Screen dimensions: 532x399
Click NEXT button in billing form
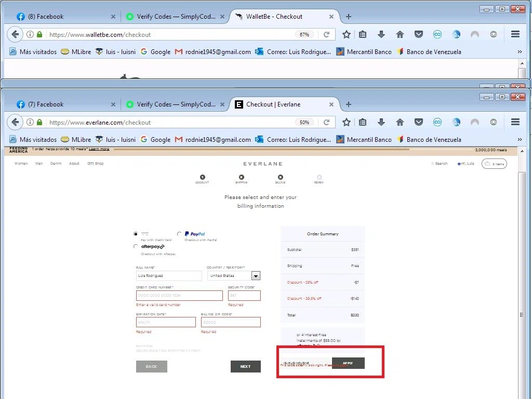[246, 366]
